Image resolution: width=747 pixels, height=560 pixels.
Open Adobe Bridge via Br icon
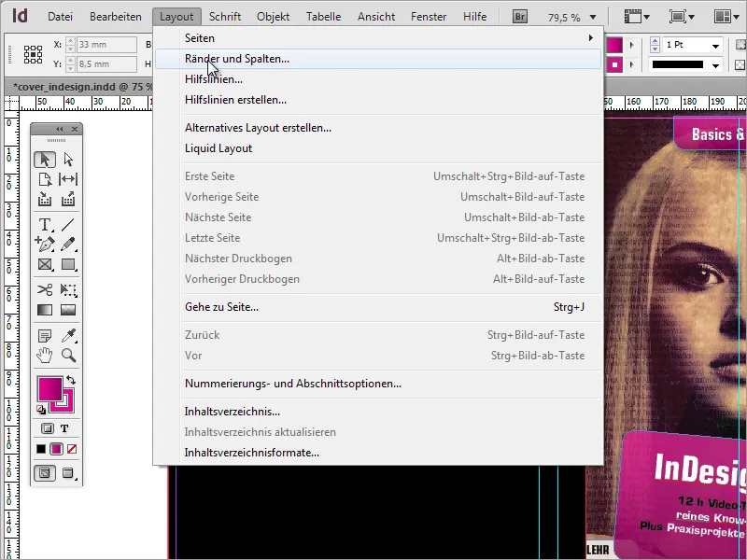pos(520,17)
